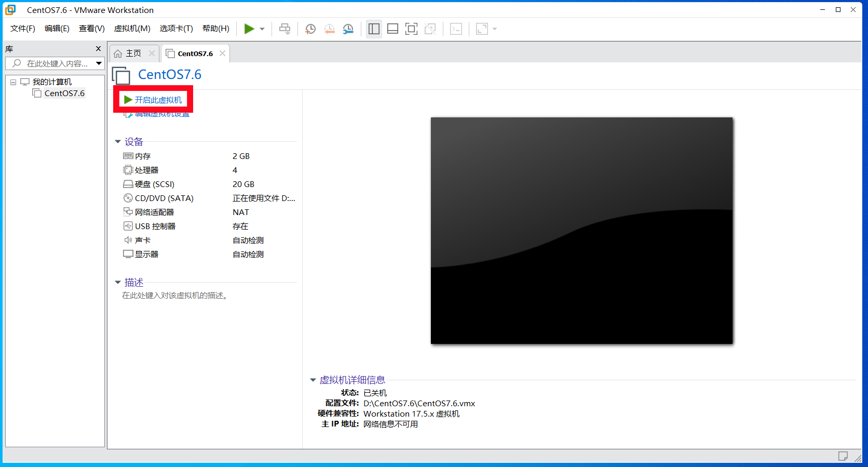Screen dimensions: 868x467
Task: Take a snapshot of this virtual machine
Action: [310, 29]
